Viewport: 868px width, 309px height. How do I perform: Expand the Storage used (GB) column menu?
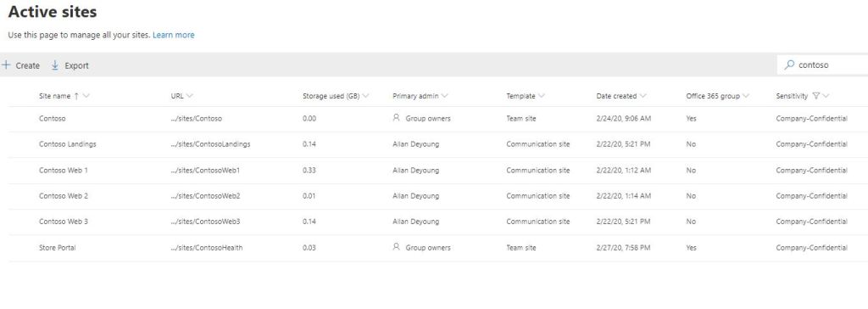(366, 96)
